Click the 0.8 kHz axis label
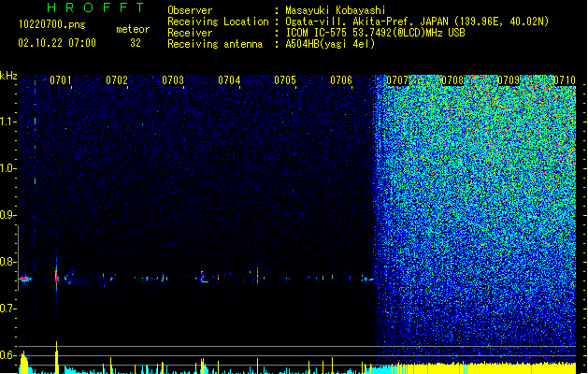The image size is (588, 374). click(7, 262)
